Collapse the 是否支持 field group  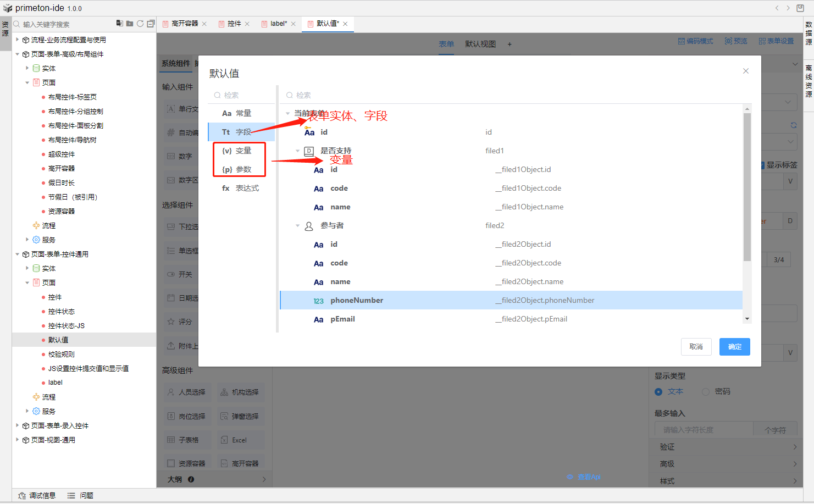tap(298, 151)
